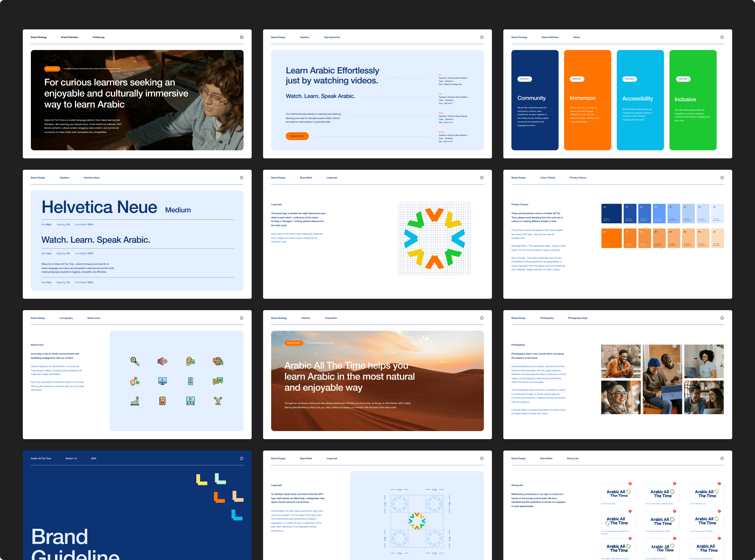755x560 pixels.
Task: Select the red loudspeaker pronunciation icon
Action: click(x=162, y=361)
